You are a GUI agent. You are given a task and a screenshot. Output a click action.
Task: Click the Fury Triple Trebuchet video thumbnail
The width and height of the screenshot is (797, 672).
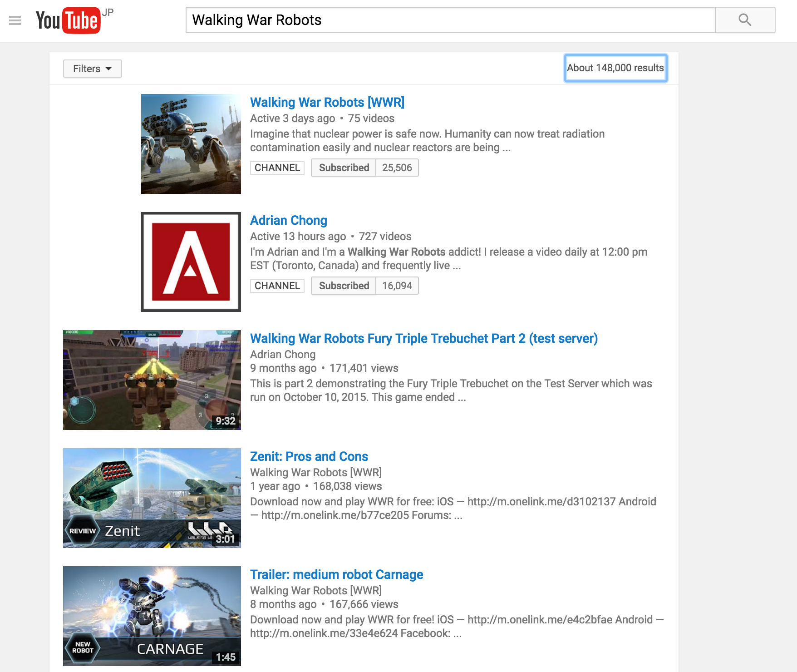[x=152, y=380]
